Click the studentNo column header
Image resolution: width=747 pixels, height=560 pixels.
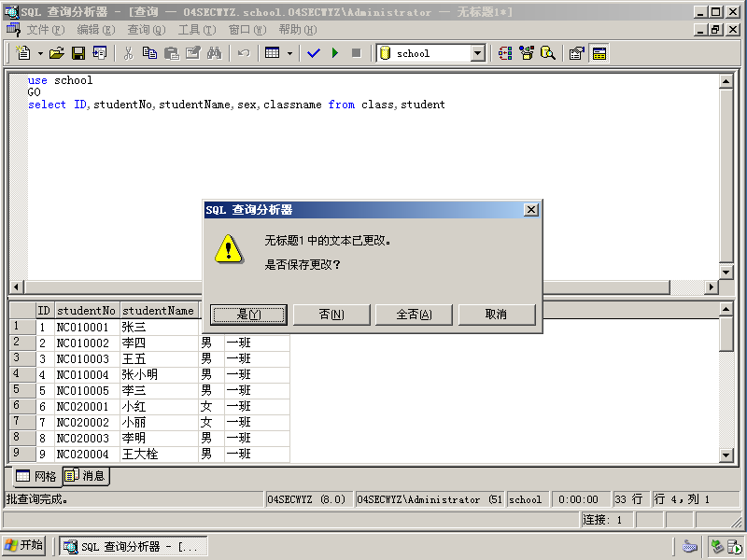pyautogui.click(x=87, y=311)
